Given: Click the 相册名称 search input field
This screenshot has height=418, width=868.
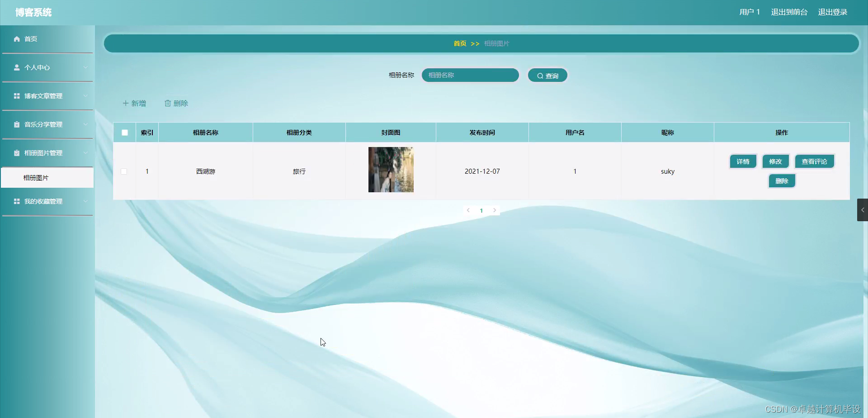Looking at the screenshot, I should click(x=470, y=75).
